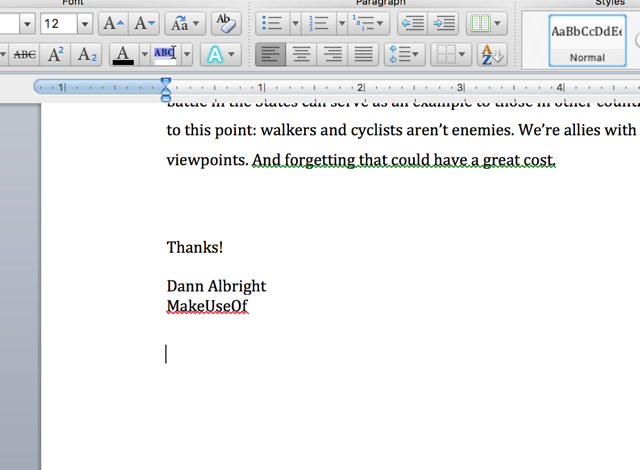The width and height of the screenshot is (640, 470).
Task: Open numbering style dropdown arrow
Action: (342, 24)
